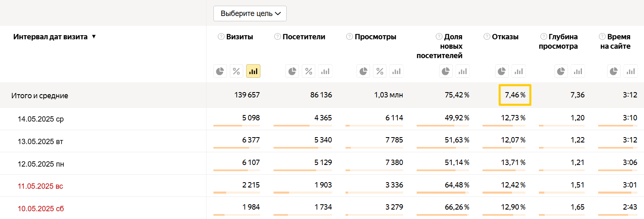Toggle percent view for Посетители column
Screen dimensions: 644x219
tap(309, 71)
